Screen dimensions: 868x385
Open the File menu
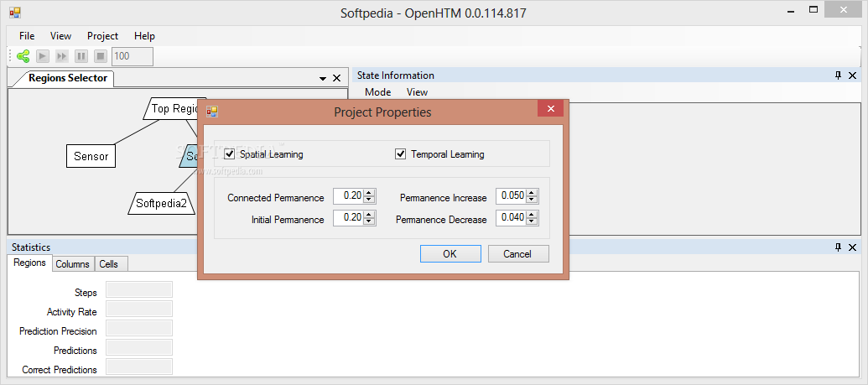click(x=27, y=36)
